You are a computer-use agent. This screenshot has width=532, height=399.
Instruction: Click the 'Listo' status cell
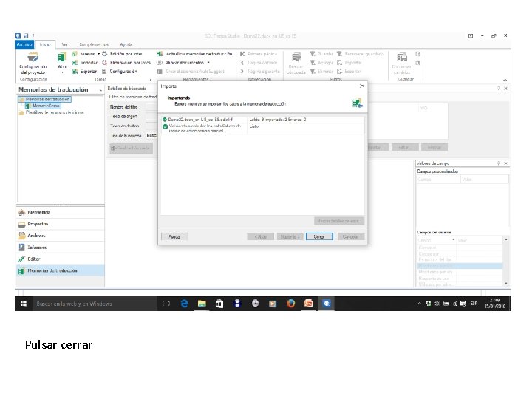tap(254, 126)
